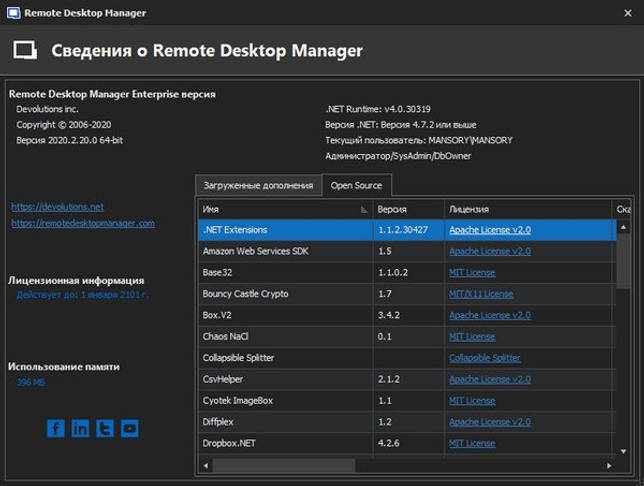Viewport: 644px width, 486px height.
Task: Click the memory usage value link
Action: point(31,382)
